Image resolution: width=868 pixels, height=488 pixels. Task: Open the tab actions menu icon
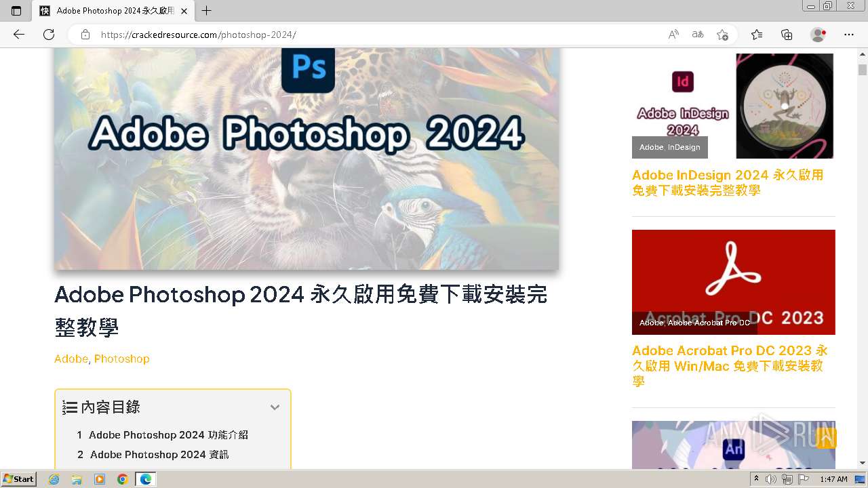pyautogui.click(x=16, y=11)
